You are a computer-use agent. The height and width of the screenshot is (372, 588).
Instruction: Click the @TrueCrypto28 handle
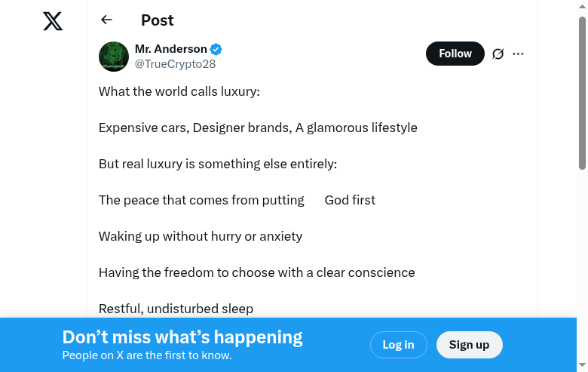(175, 64)
